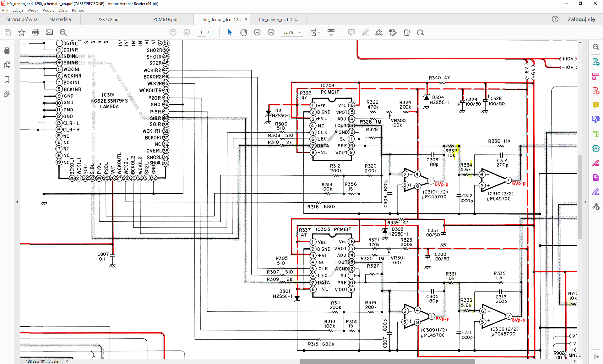Screen dimensions: 603x364
Task: Click the current page number field
Action: 201,32
